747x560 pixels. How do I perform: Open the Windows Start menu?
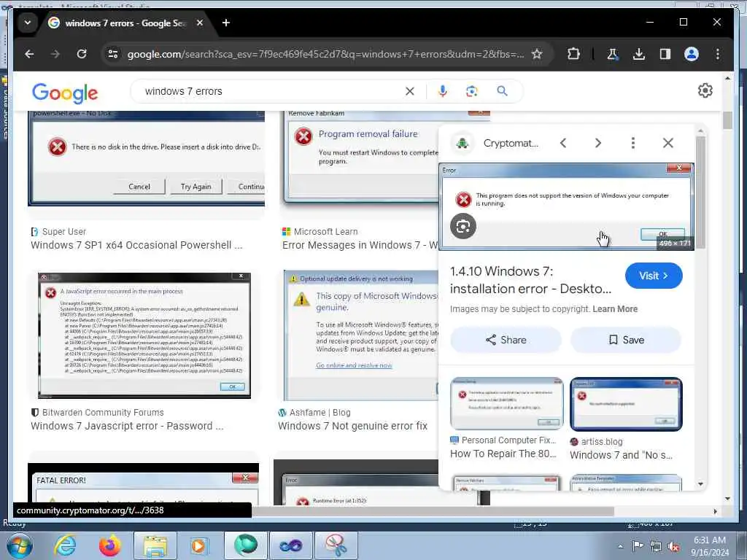tap(18, 545)
